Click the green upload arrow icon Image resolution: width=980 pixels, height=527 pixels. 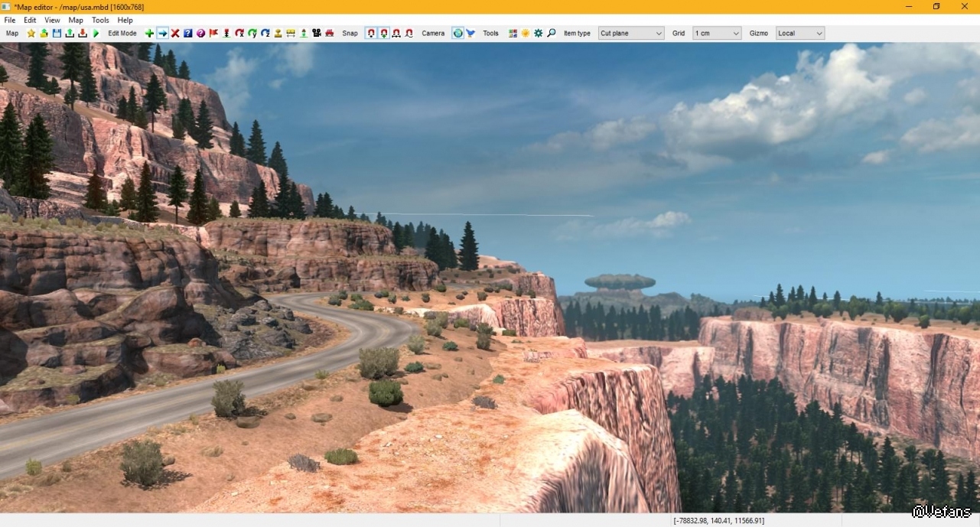tap(70, 34)
